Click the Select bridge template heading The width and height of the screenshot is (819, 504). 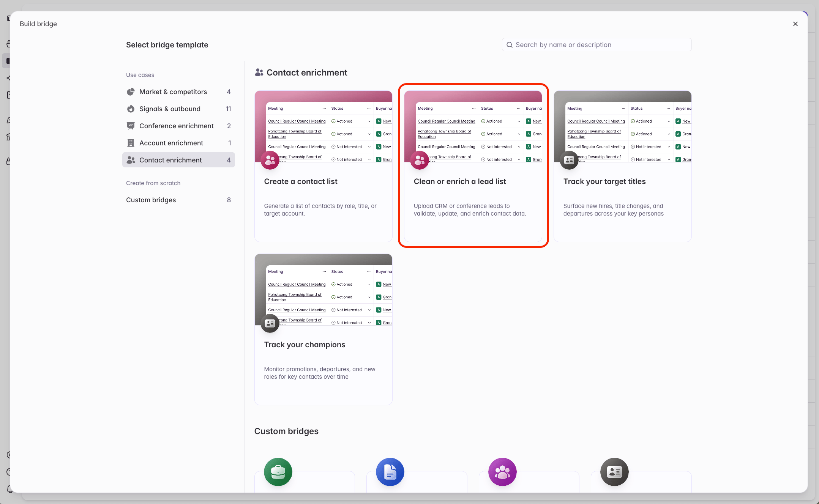167,45
